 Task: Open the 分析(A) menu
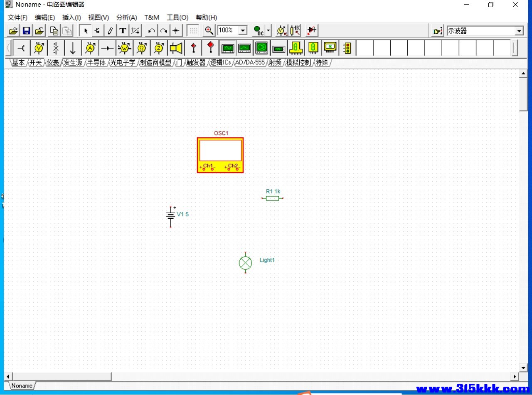coord(126,17)
